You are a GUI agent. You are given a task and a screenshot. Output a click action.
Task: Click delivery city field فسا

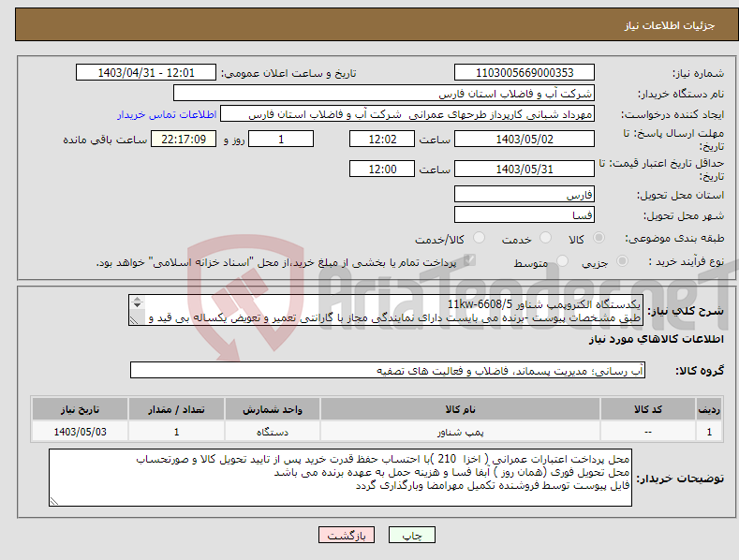[525, 215]
